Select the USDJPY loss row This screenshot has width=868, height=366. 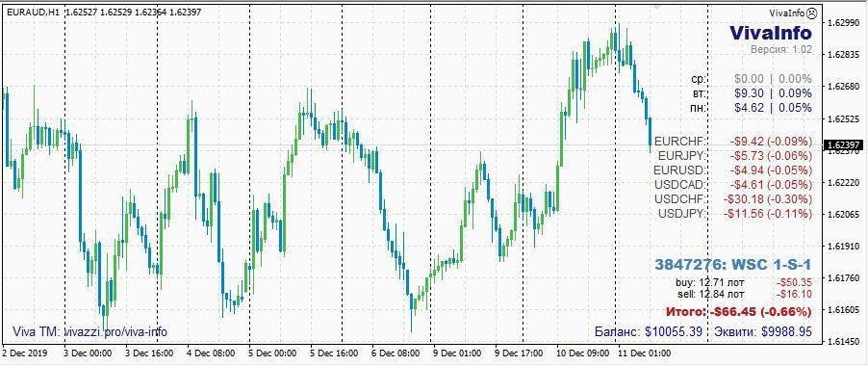733,213
